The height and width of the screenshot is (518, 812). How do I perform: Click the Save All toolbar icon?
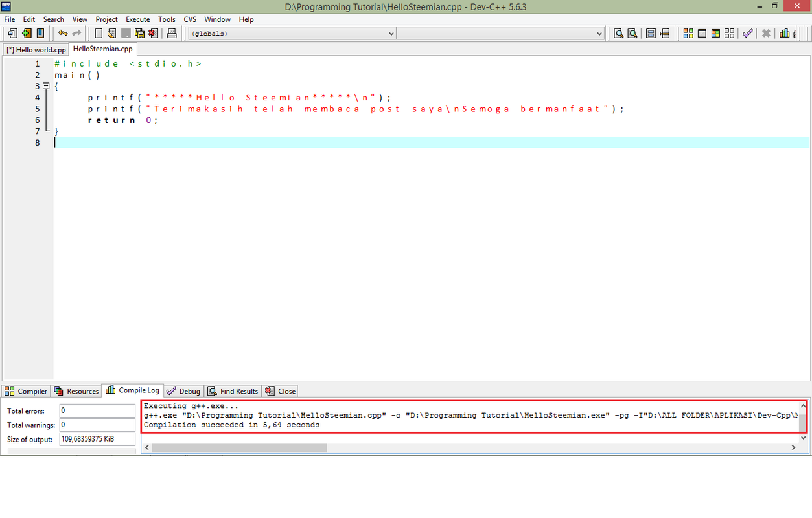[x=139, y=34]
